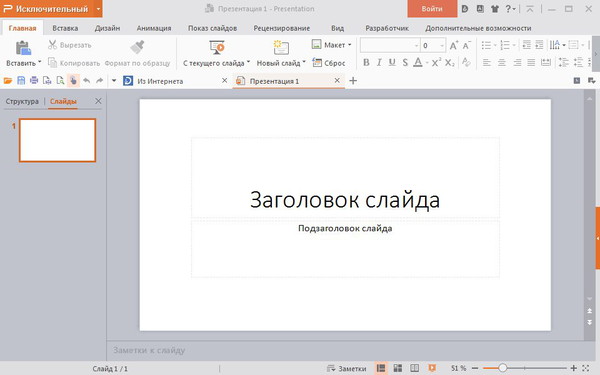
Task: Toggle text Shadow (S) formatting
Action: point(405,62)
